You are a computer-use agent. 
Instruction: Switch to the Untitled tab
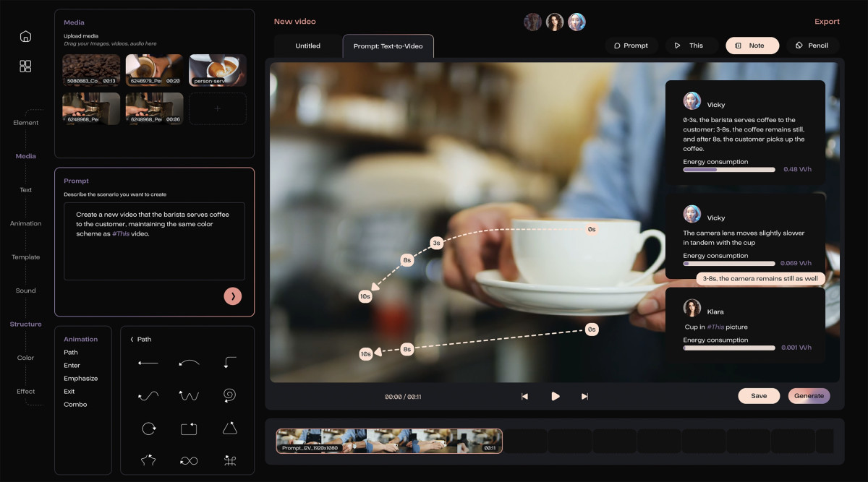click(307, 46)
